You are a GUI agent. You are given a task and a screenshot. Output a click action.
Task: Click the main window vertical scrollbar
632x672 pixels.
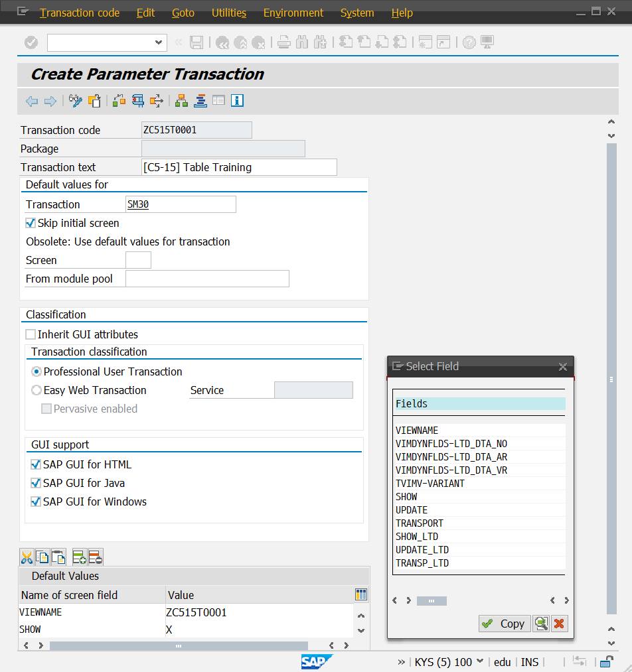click(611, 379)
